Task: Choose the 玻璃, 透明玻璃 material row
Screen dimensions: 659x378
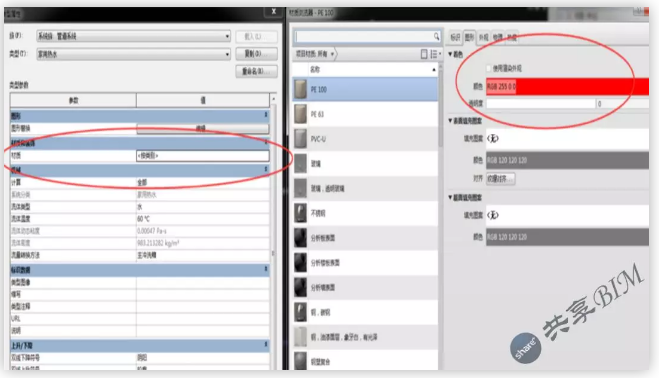Action: pyautogui.click(x=365, y=188)
